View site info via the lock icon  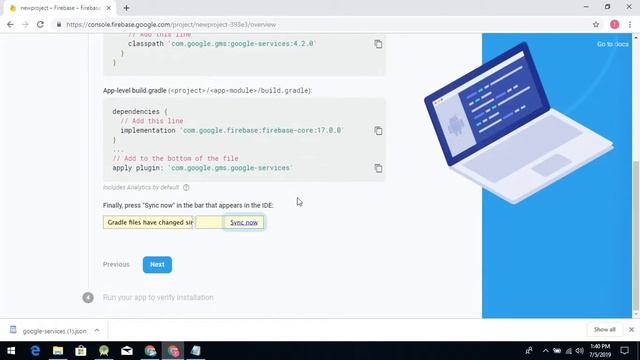pyautogui.click(x=59, y=24)
